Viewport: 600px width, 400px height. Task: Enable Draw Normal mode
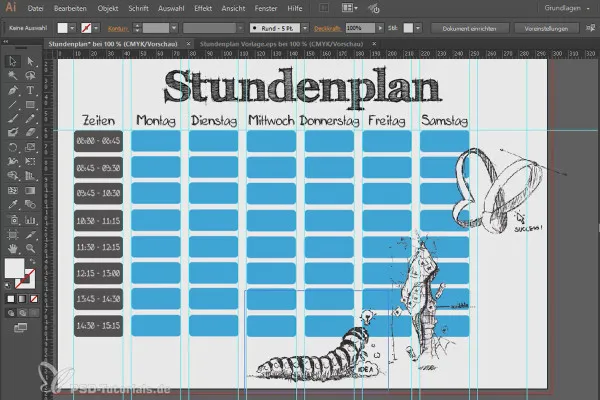[x=11, y=313]
